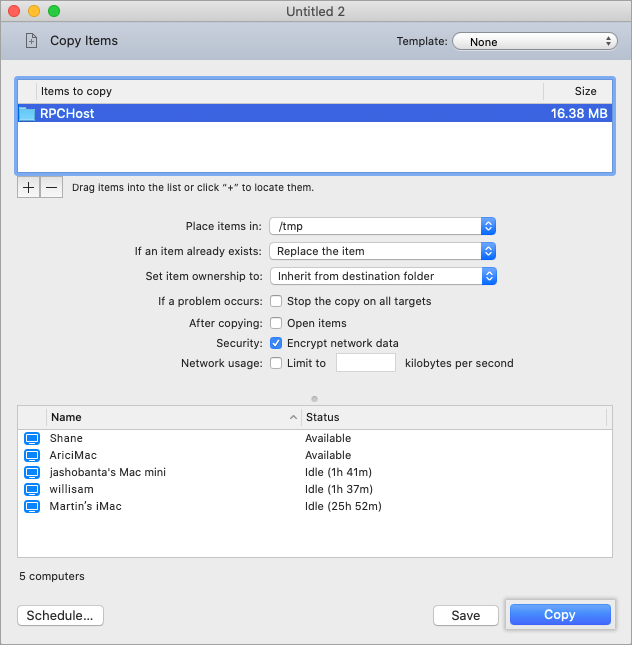The height and width of the screenshot is (645, 632).
Task: Enable the network usage Limit to checkbox
Action: 276,363
